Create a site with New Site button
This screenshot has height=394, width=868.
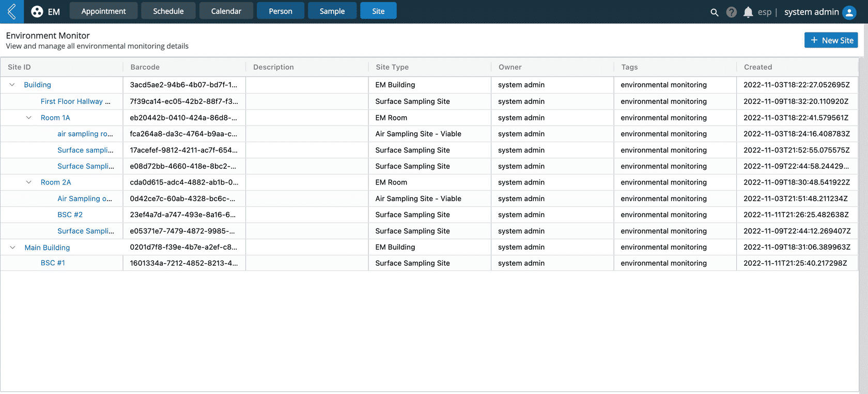click(x=831, y=40)
